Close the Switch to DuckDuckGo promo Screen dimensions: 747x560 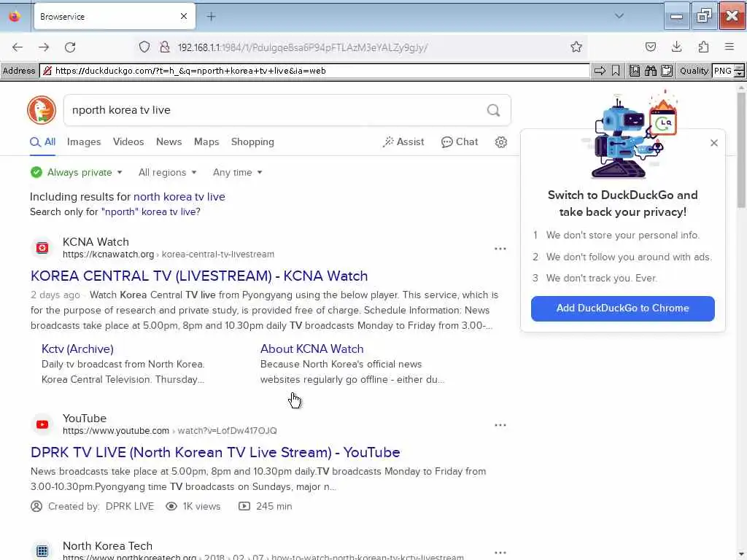[x=713, y=143]
